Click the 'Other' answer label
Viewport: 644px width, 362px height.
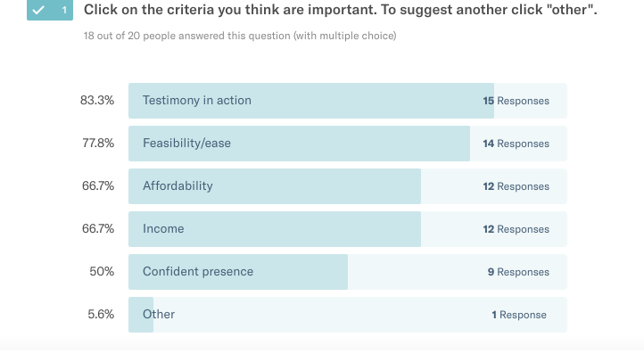159,315
